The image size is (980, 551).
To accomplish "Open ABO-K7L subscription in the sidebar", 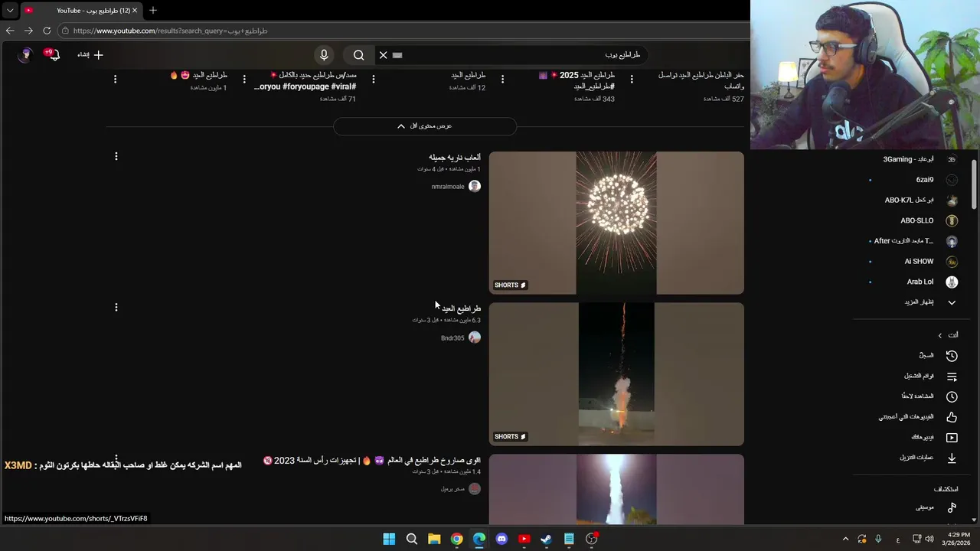I will tap(911, 201).
